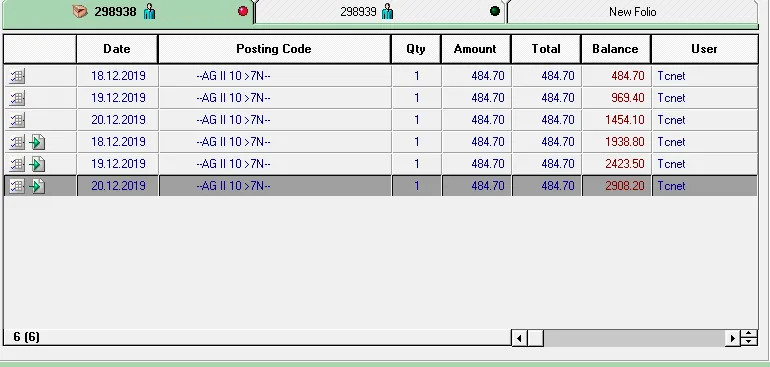
Task: Select balance value 1454.10
Action: click(625, 120)
